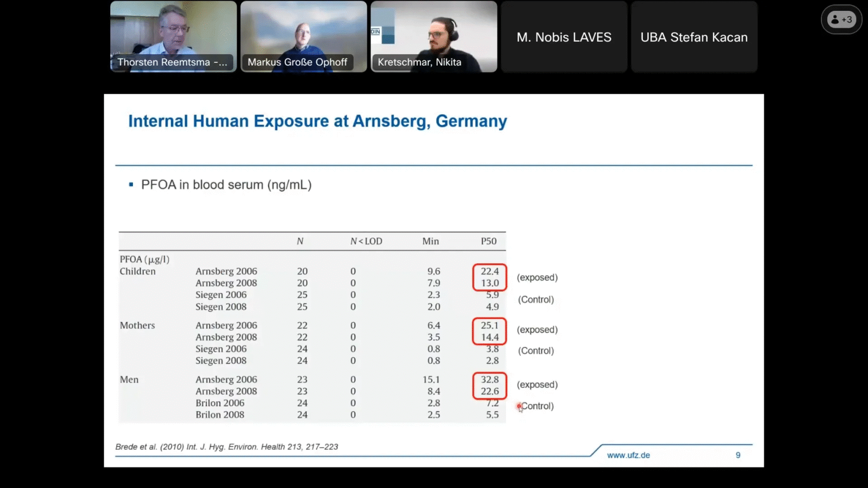Click the red box around Men P50 values

[x=489, y=386]
